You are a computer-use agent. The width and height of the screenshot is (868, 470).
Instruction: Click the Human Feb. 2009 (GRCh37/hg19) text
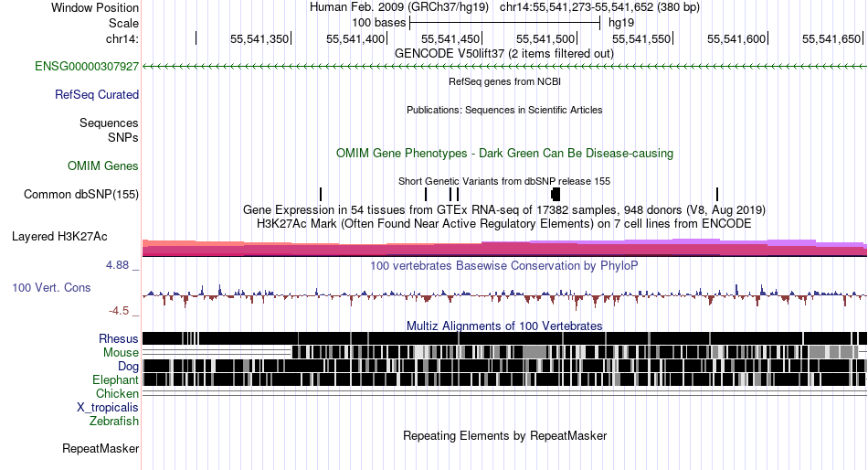[x=398, y=7]
